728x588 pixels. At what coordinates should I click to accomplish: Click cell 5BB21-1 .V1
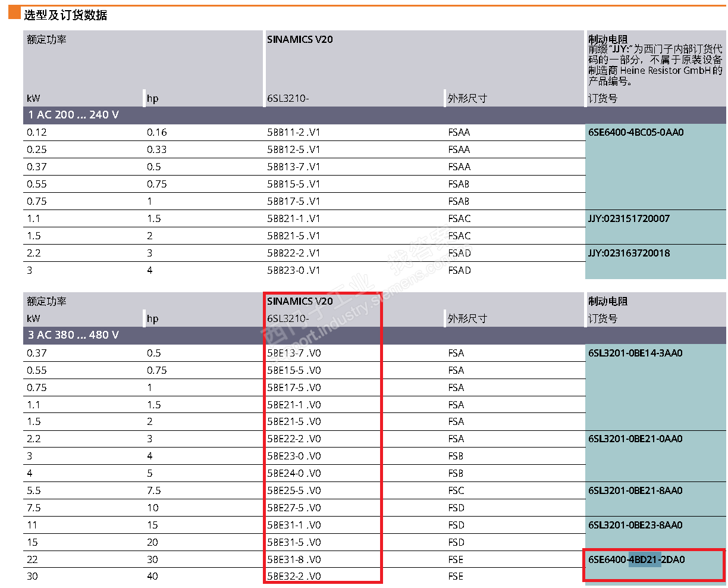coord(294,218)
